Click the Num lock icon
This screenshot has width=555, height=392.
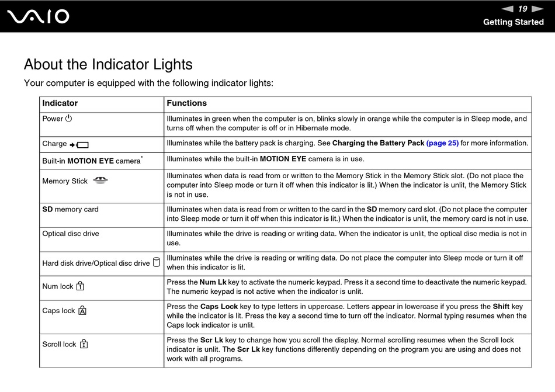pos(81,286)
